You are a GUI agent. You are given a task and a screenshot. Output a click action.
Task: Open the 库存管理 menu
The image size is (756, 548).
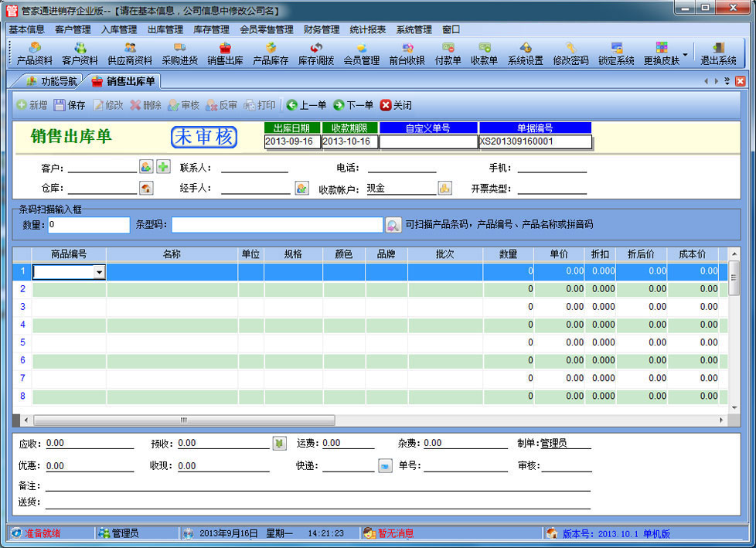click(x=211, y=29)
